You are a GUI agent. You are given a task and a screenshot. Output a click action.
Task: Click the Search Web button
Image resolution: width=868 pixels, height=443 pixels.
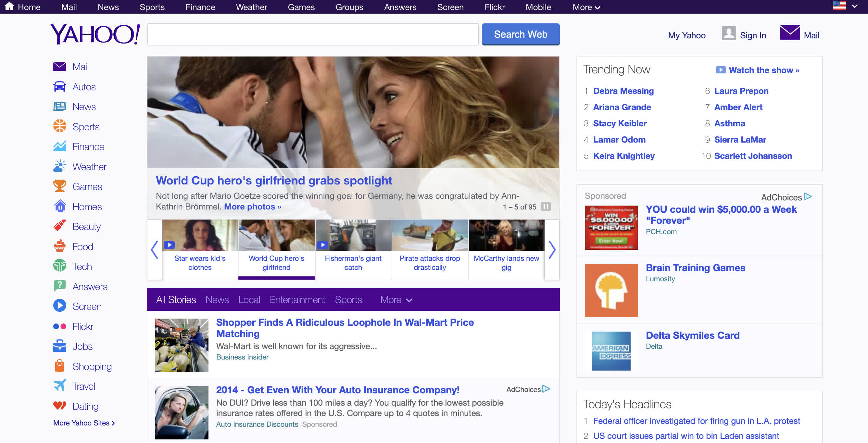point(520,34)
